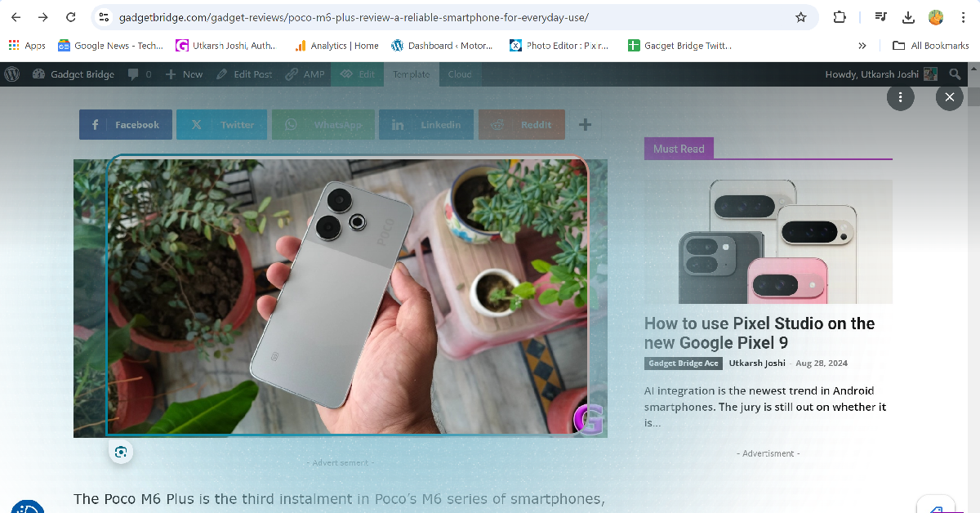This screenshot has width=980, height=513.
Task: Open Howdy, Utkarsh Joshi account menu
Action: (x=881, y=74)
